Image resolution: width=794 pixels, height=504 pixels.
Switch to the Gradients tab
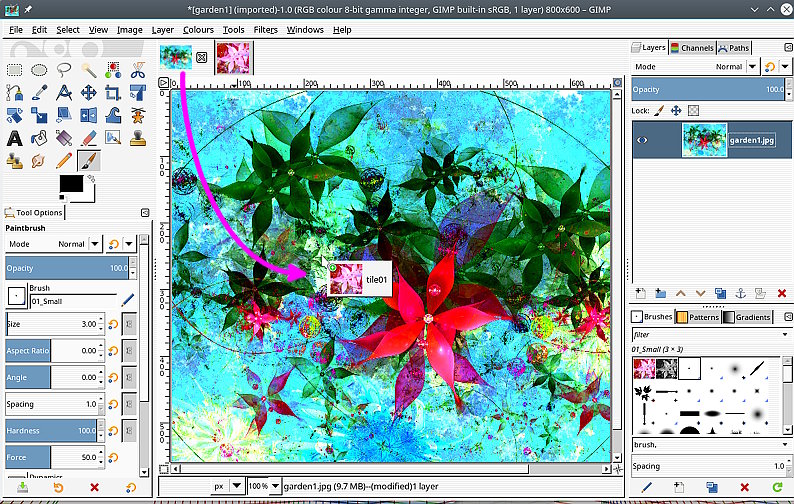[747, 317]
